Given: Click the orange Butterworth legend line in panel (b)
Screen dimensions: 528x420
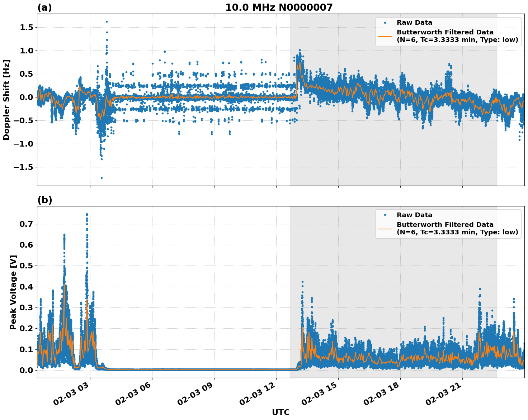Looking at the screenshot, I should [385, 229].
